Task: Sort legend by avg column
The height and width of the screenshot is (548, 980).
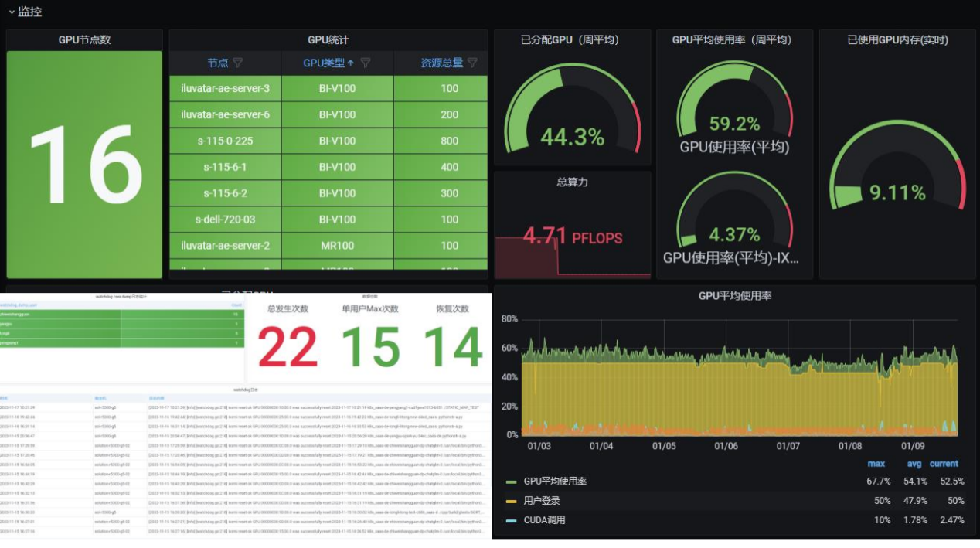Action: (914, 464)
